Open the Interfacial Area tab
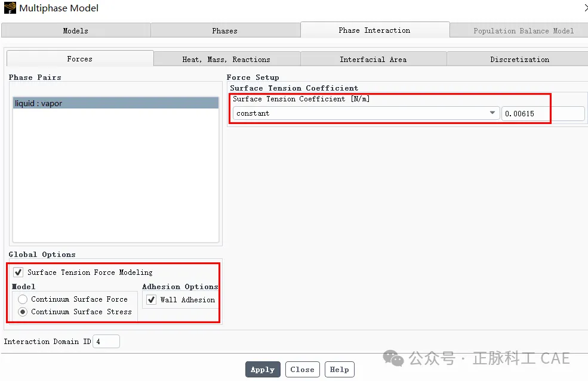The height and width of the screenshot is (381, 588). pos(373,59)
